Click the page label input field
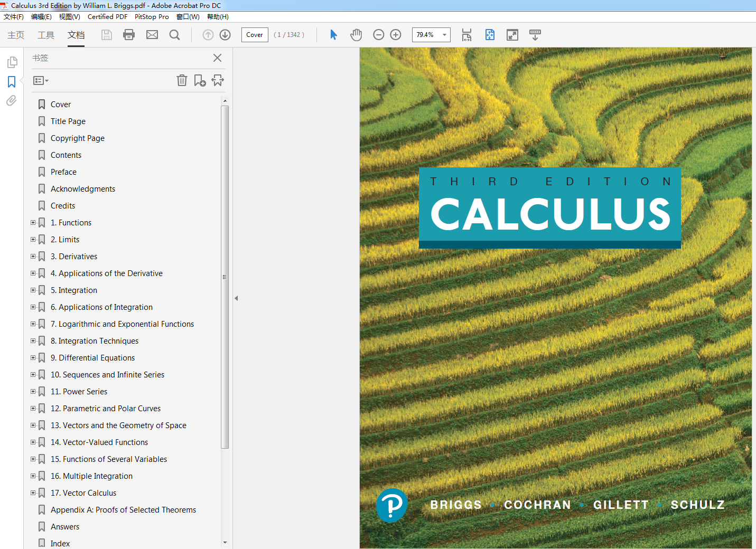The image size is (756, 549). pyautogui.click(x=255, y=35)
